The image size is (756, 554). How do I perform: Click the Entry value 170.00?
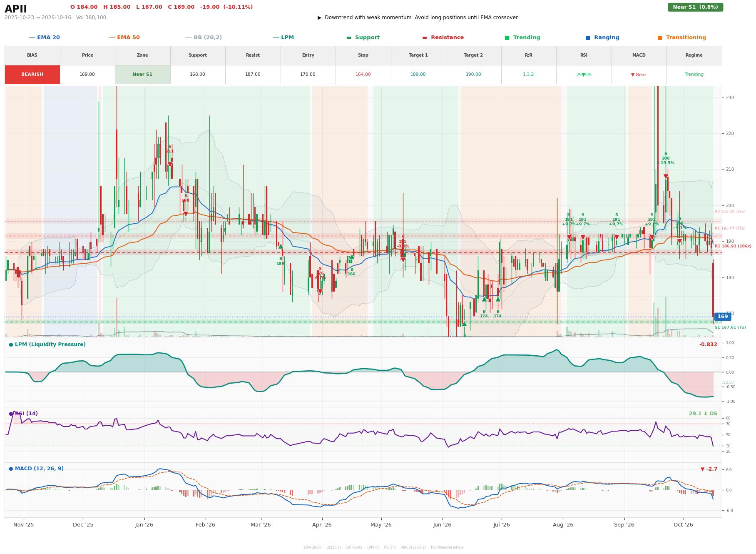(308, 75)
